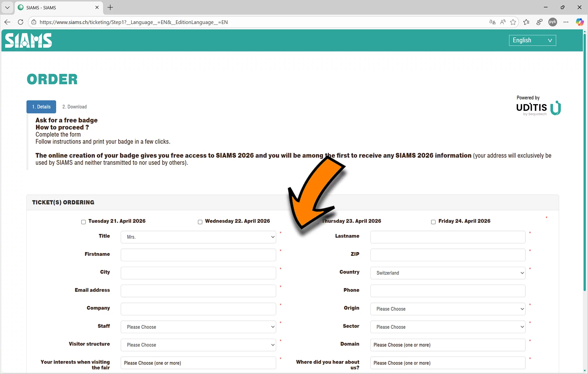The height and width of the screenshot is (374, 588).
Task: Switch to the 2. Download tab
Action: [74, 107]
